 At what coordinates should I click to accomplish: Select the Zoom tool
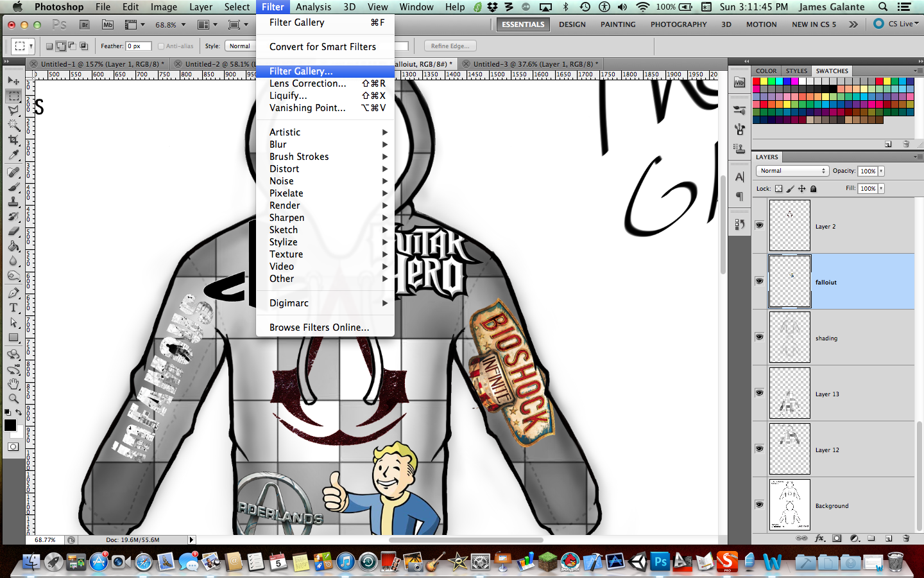(x=13, y=399)
